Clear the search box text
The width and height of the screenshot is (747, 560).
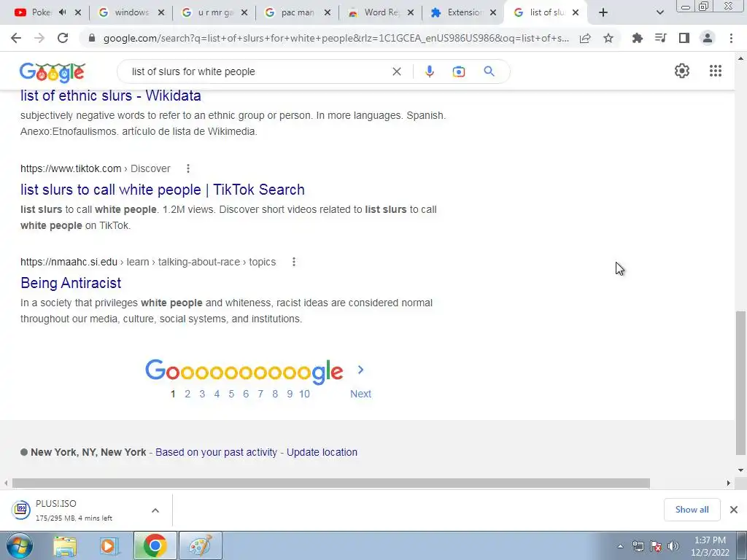[x=396, y=71]
